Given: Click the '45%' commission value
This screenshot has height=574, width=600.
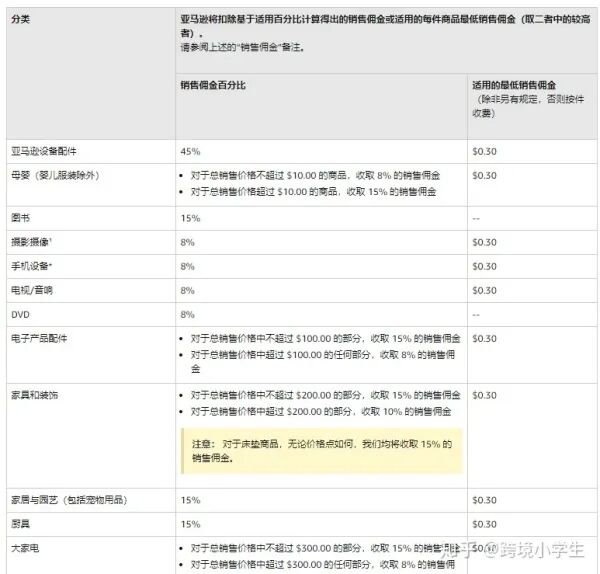Looking at the screenshot, I should tap(190, 152).
